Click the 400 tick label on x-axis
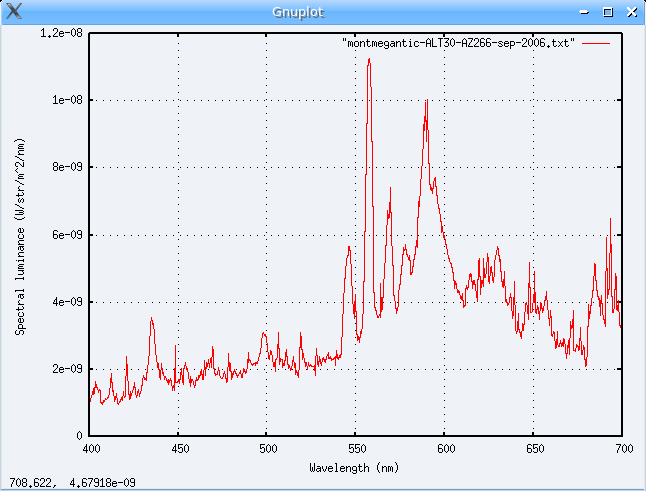 pos(90,450)
